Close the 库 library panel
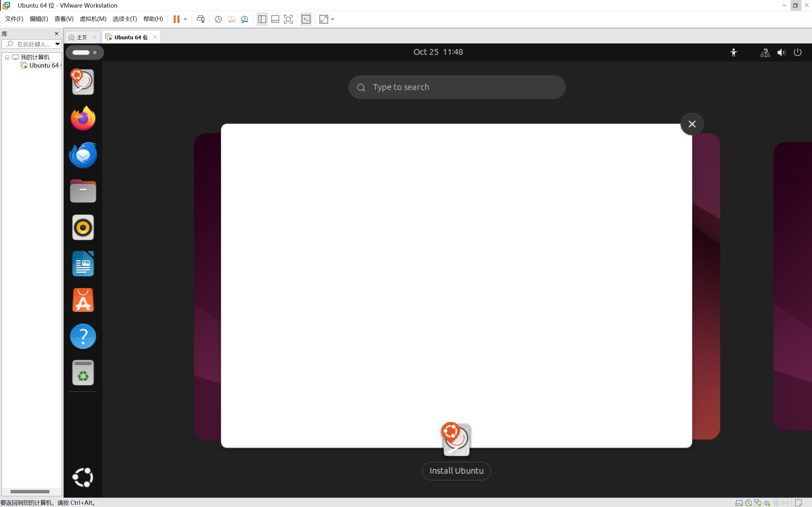 click(57, 34)
